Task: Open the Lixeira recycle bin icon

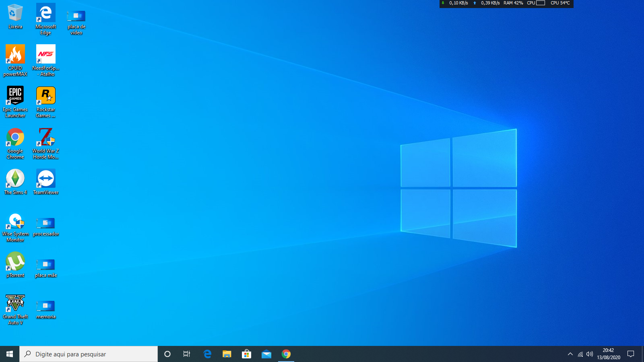Action: [x=15, y=16]
